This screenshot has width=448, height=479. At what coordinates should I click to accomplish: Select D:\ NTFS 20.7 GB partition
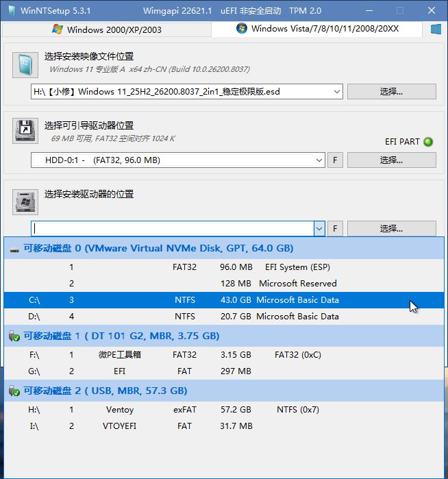(224, 317)
